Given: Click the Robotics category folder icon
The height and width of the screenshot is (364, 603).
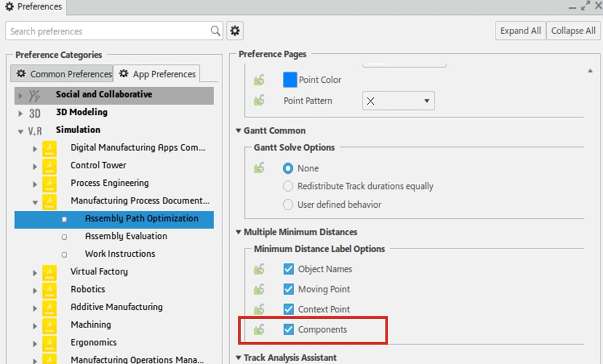Looking at the screenshot, I should point(49,289).
